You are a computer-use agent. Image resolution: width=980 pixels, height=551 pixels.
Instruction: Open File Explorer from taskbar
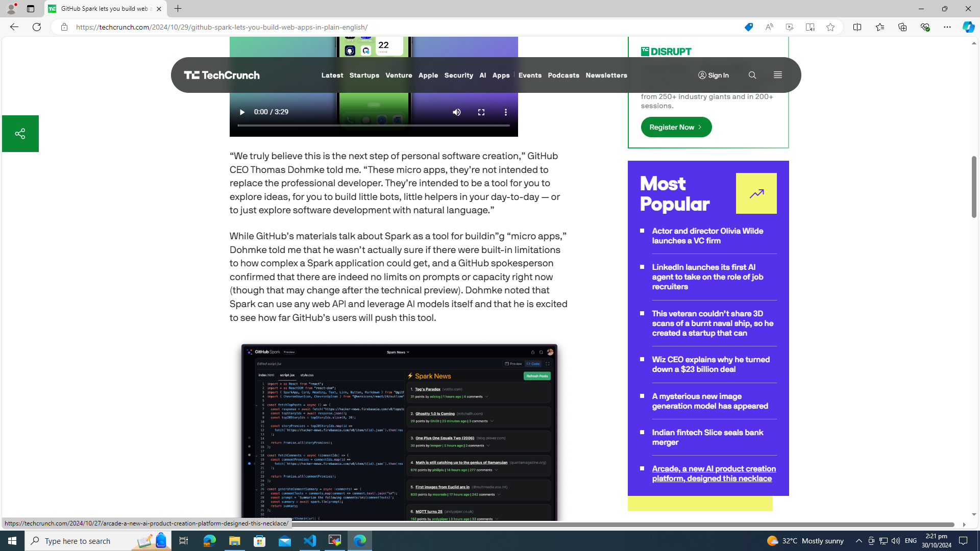234,541
